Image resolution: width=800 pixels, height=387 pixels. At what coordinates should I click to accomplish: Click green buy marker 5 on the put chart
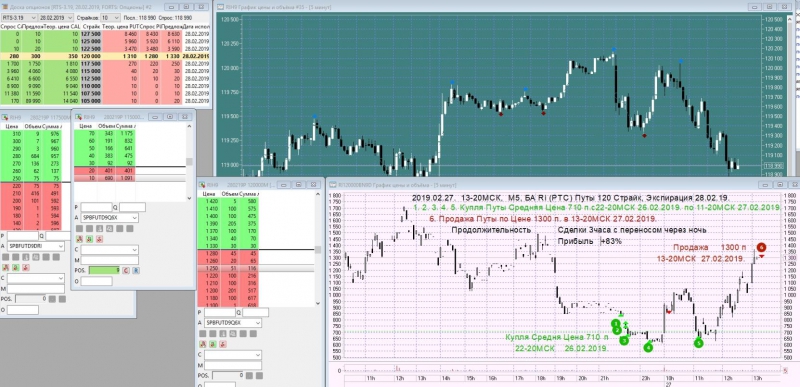tap(698, 343)
